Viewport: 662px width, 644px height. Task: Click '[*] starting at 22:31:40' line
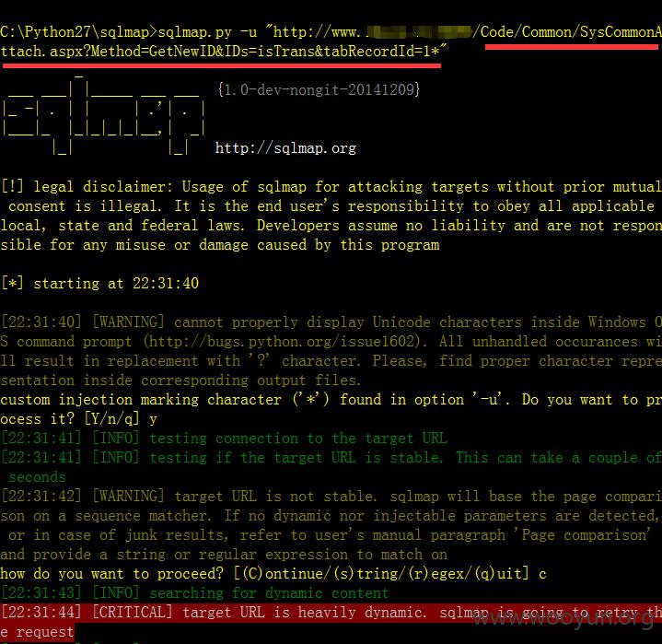(x=99, y=284)
